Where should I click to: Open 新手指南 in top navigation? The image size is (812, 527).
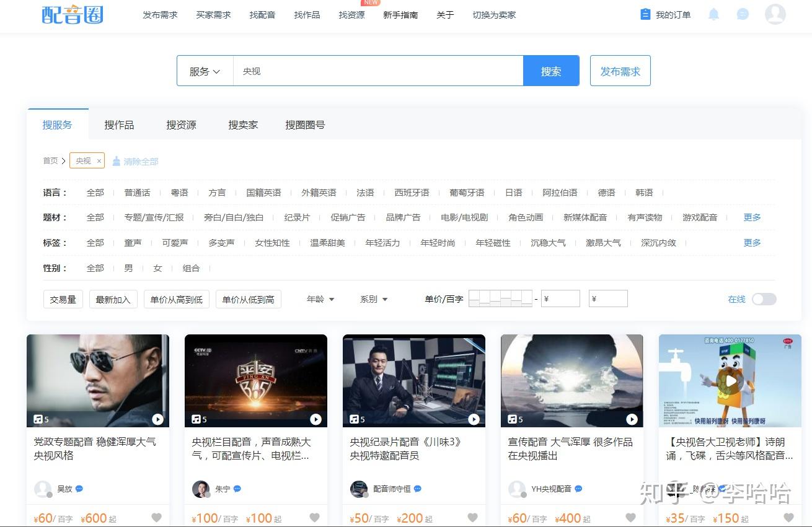400,14
